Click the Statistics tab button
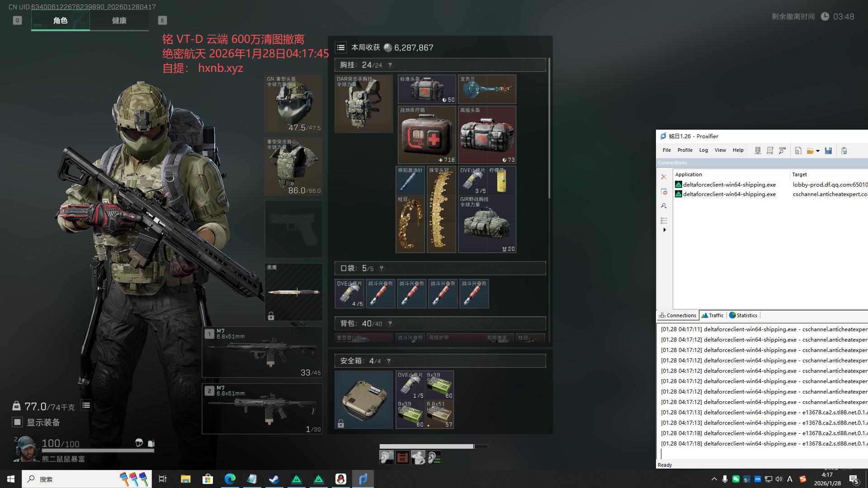The image size is (868, 488). pyautogui.click(x=743, y=315)
